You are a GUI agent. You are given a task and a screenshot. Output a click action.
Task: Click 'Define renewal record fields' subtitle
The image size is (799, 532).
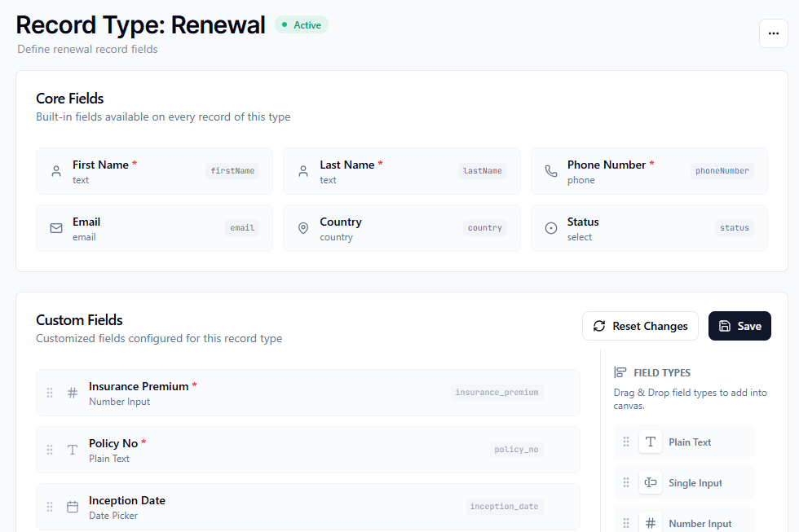tap(87, 50)
